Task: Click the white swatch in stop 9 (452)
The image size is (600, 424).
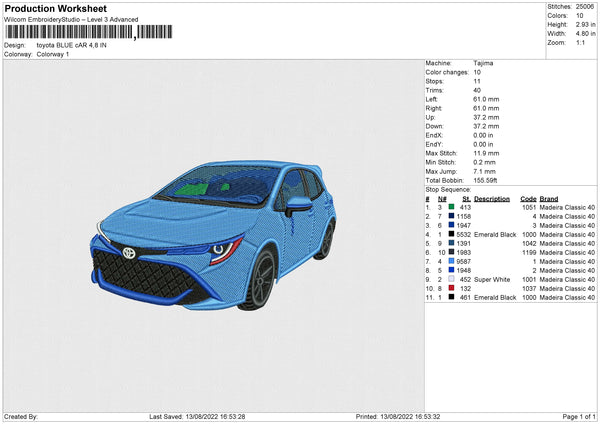Action: coord(452,279)
